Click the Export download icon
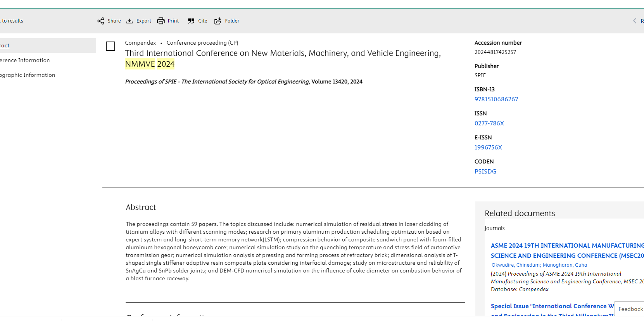This screenshot has width=644, height=321. pyautogui.click(x=129, y=21)
